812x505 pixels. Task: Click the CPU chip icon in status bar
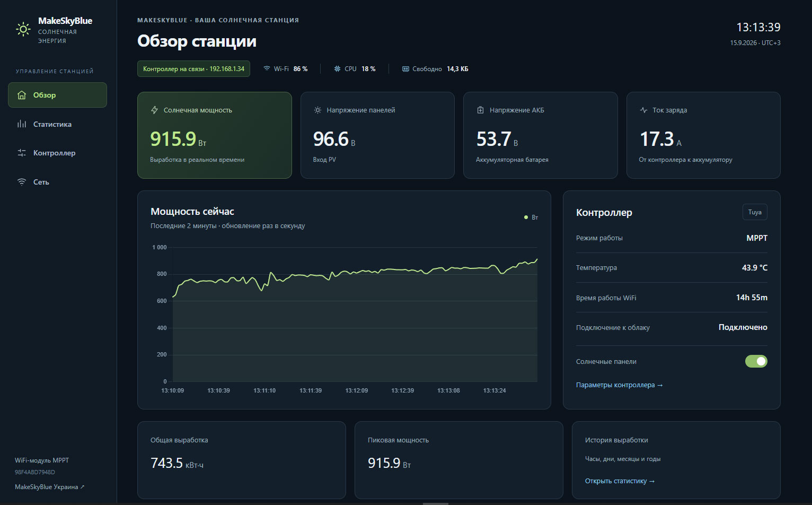pyautogui.click(x=337, y=69)
